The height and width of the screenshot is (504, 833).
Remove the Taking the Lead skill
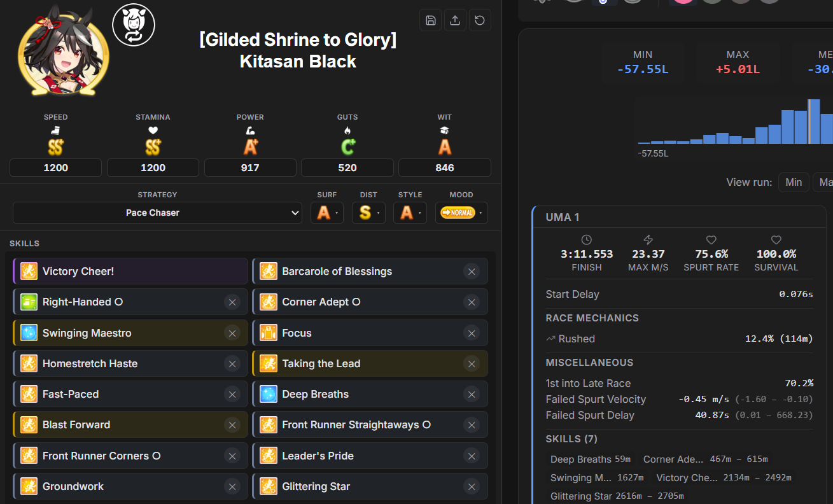[x=472, y=364]
